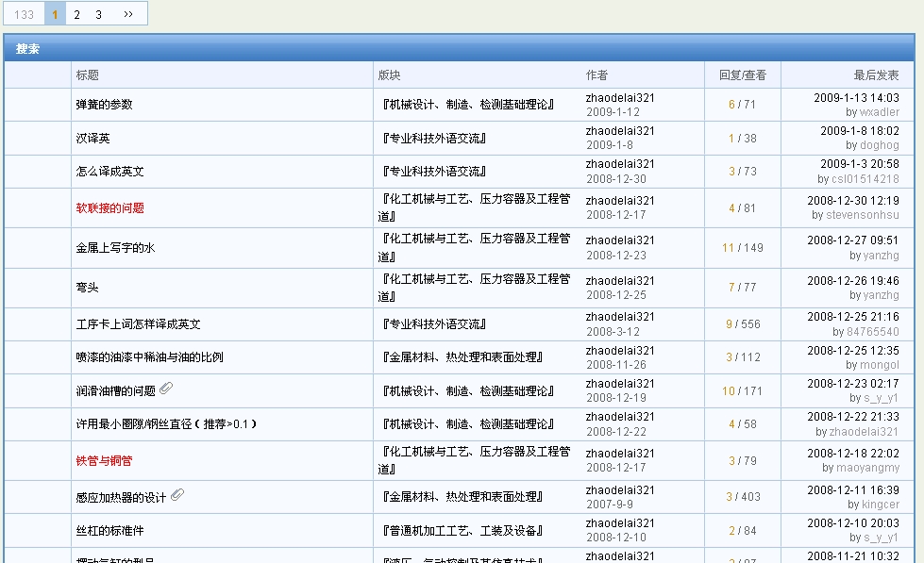The height and width of the screenshot is (563, 924).
Task: Click total count 133 in pagination
Action: pos(25,14)
